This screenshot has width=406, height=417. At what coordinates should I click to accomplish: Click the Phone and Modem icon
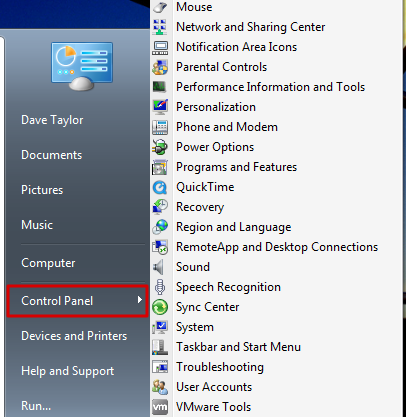160,127
